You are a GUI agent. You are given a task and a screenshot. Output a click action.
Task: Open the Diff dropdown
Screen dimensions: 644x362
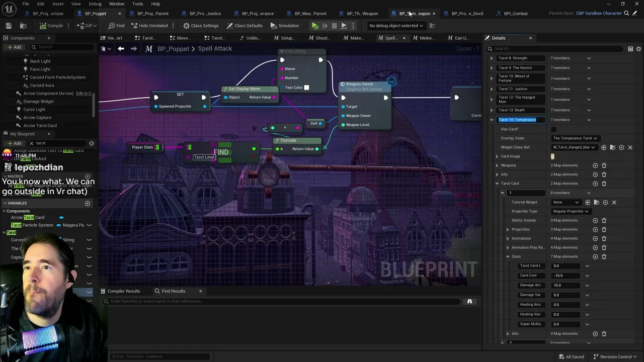click(x=88, y=26)
